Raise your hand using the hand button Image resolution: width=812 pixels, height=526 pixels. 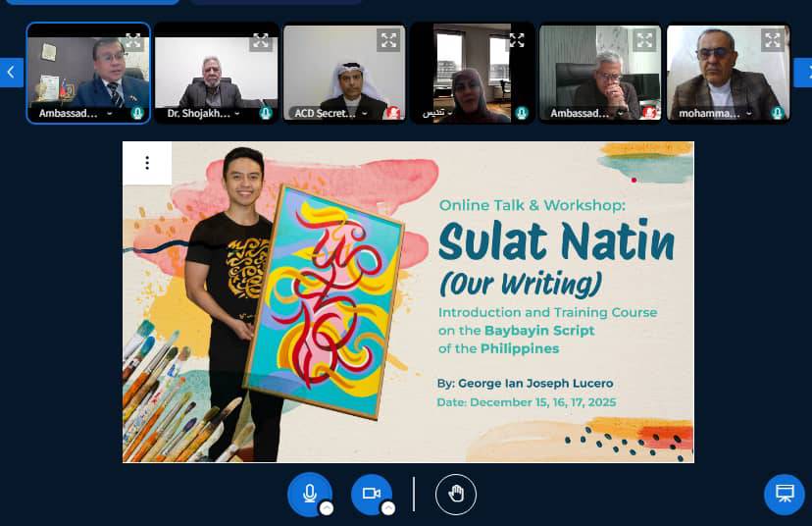pyautogui.click(x=456, y=494)
